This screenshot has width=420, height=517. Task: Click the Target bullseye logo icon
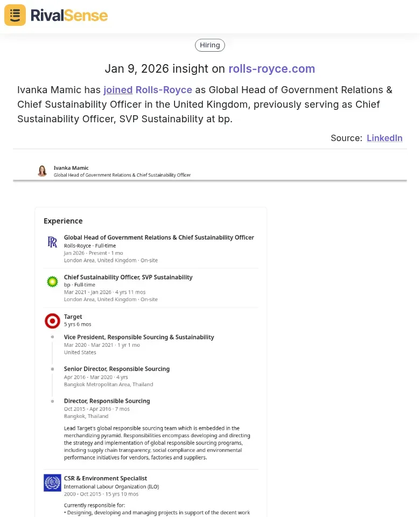52,321
